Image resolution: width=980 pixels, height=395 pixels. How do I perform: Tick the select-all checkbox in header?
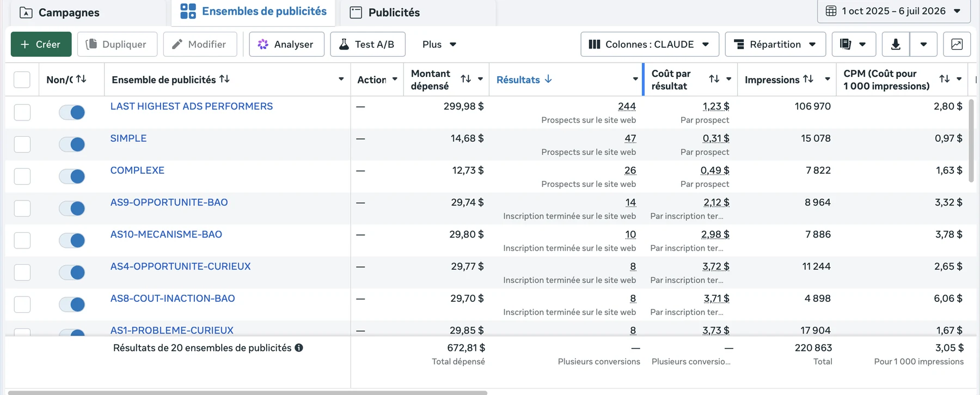tap(22, 80)
